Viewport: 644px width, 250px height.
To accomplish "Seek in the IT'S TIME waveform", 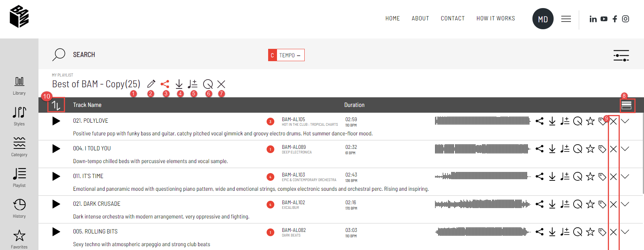I will 483,177.
